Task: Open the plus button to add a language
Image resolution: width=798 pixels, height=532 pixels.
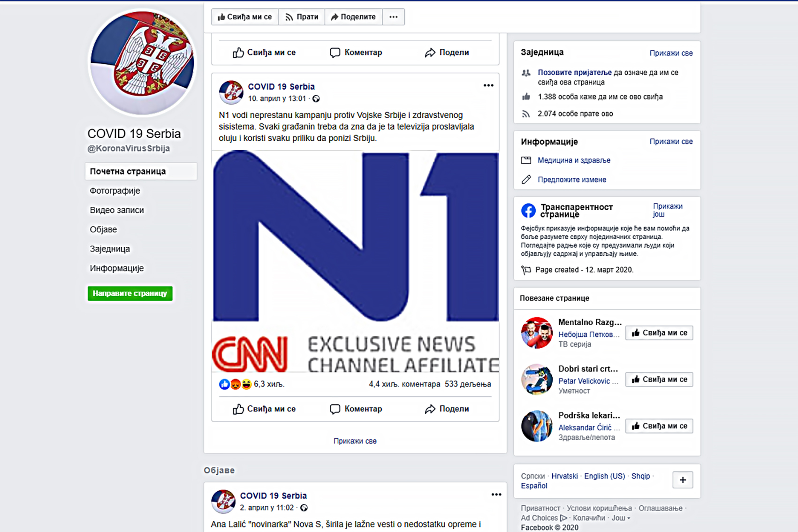Action: [683, 480]
